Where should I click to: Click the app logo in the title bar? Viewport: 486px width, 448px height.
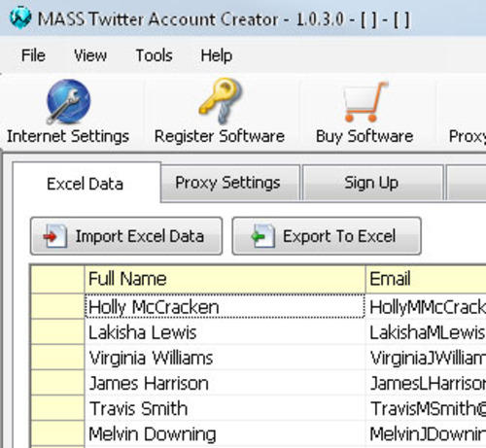pos(20,17)
